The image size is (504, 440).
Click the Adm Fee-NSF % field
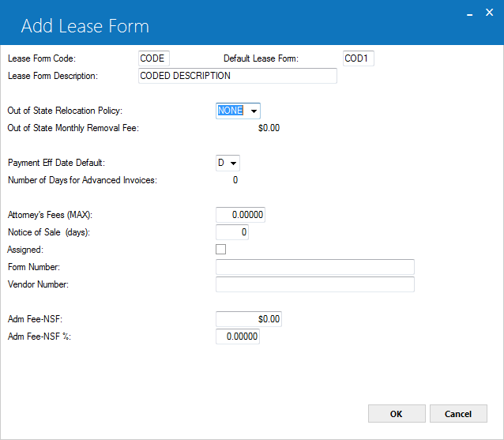pyautogui.click(x=238, y=337)
